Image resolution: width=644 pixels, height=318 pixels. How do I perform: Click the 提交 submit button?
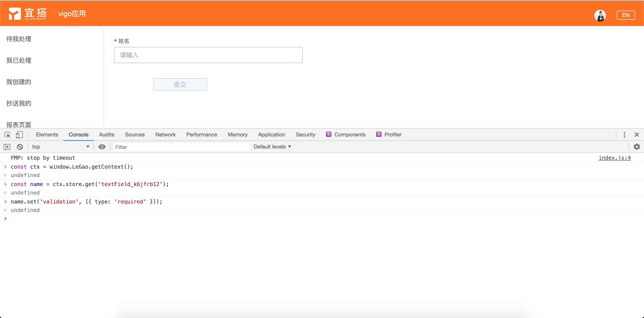pos(180,85)
